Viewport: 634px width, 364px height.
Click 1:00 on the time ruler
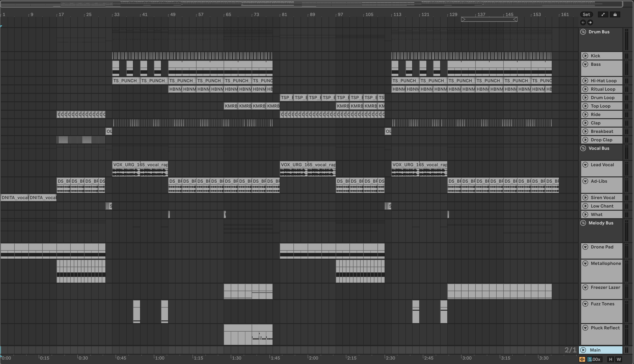(159, 358)
